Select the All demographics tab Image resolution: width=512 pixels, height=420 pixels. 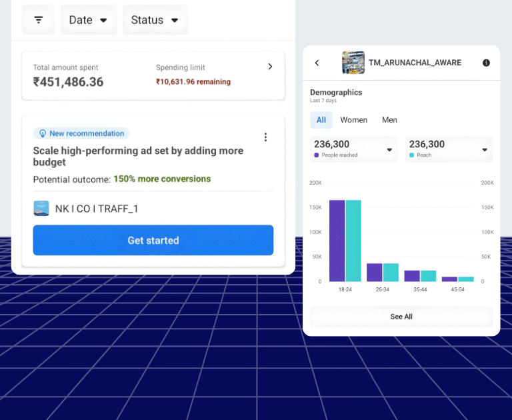click(x=321, y=120)
